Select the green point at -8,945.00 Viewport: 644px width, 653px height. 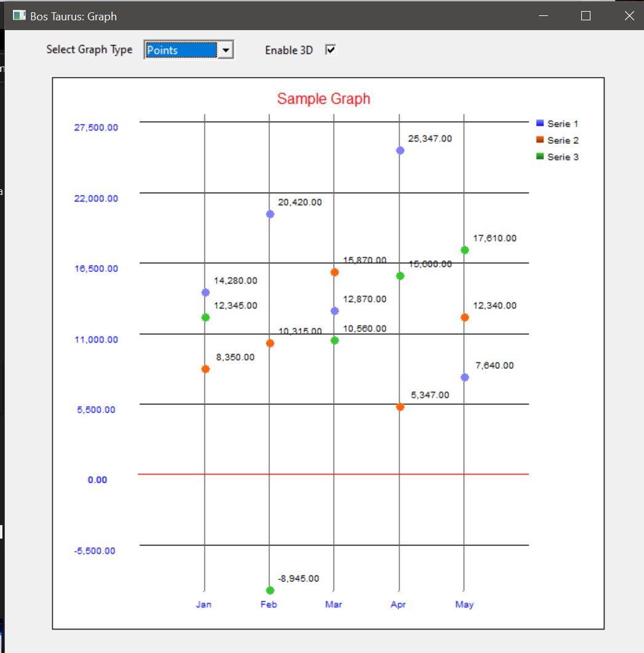pos(270,590)
